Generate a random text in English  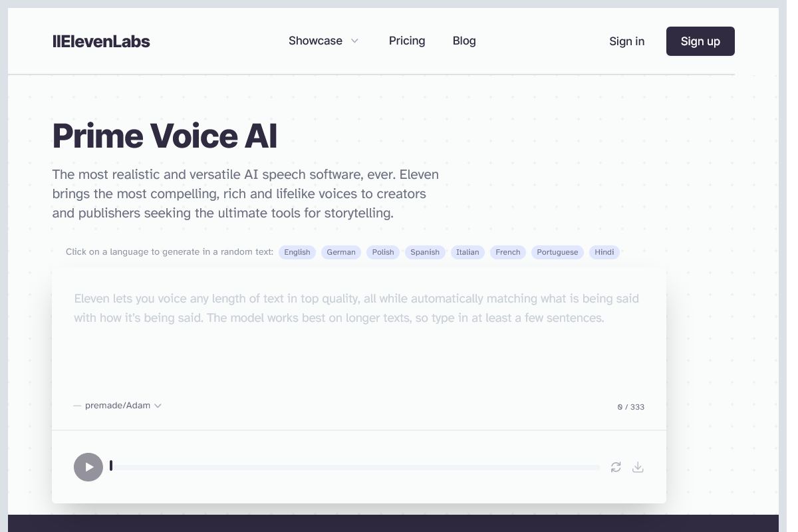[x=297, y=252]
